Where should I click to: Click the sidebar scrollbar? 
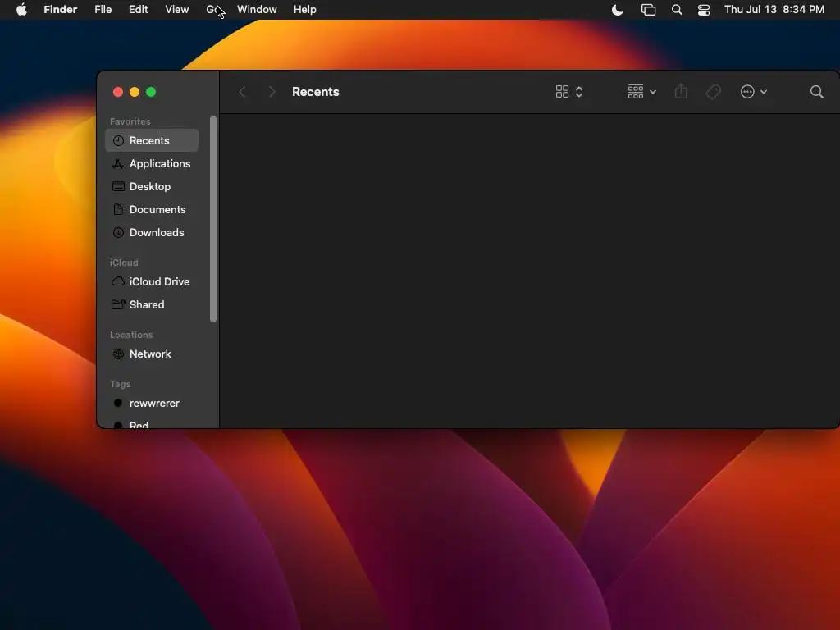(213, 219)
